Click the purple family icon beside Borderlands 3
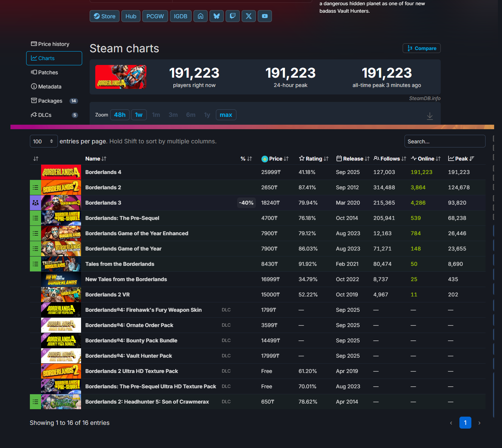This screenshot has height=448, width=502. pyautogui.click(x=35, y=203)
